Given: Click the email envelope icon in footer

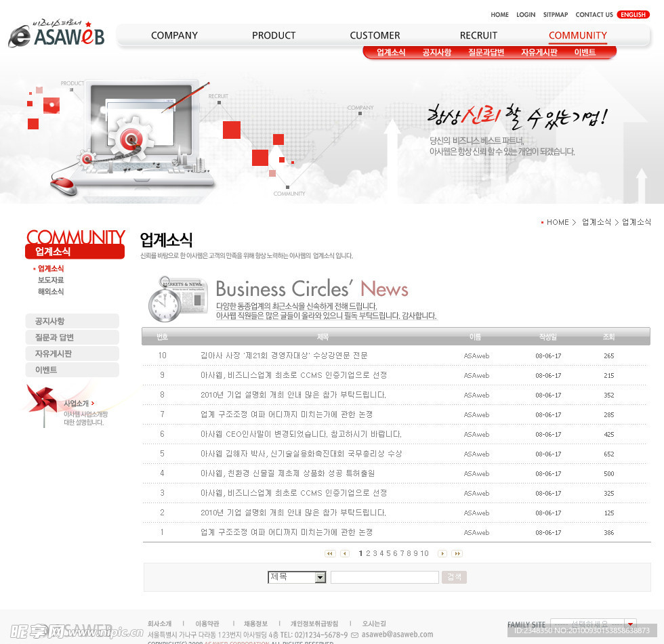Looking at the screenshot, I should [x=354, y=635].
